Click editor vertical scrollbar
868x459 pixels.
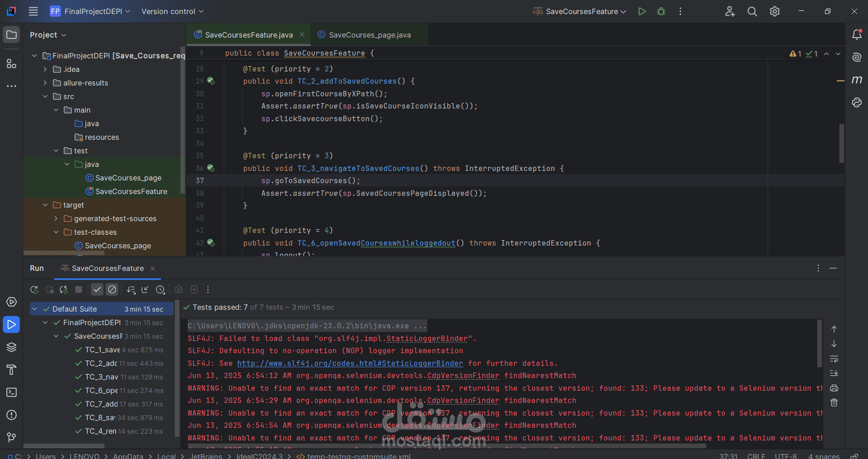(x=842, y=143)
